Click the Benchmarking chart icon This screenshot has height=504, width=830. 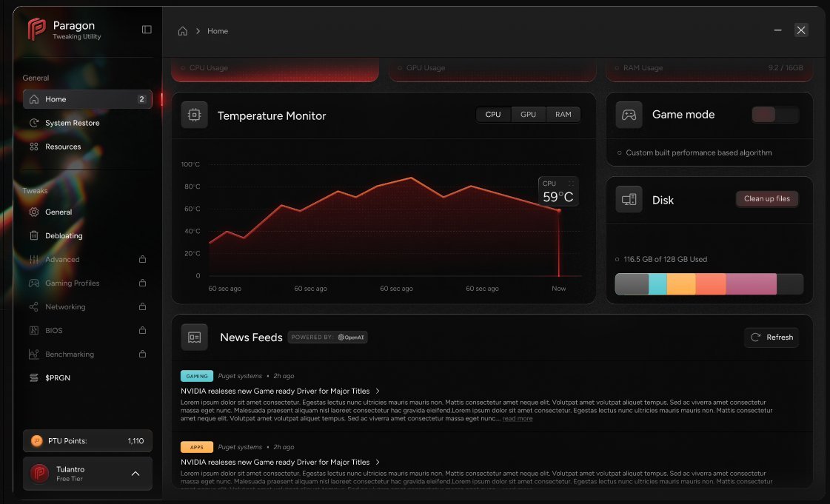coord(34,355)
